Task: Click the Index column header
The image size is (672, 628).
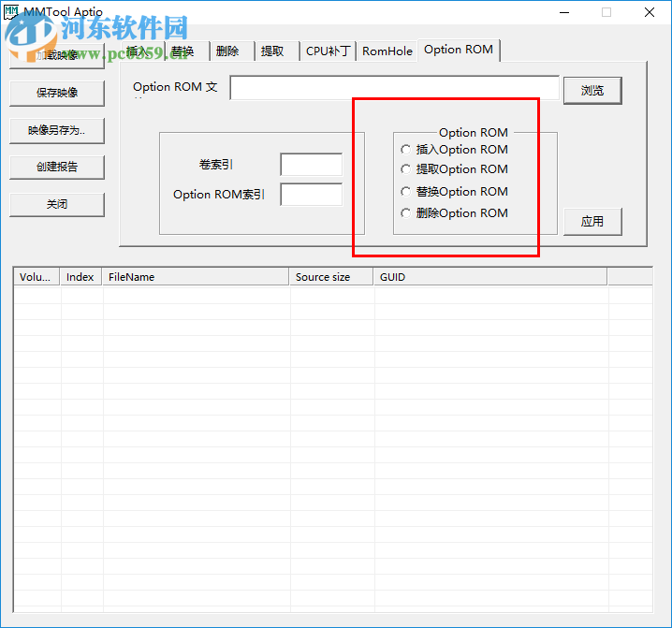Action: [81, 277]
